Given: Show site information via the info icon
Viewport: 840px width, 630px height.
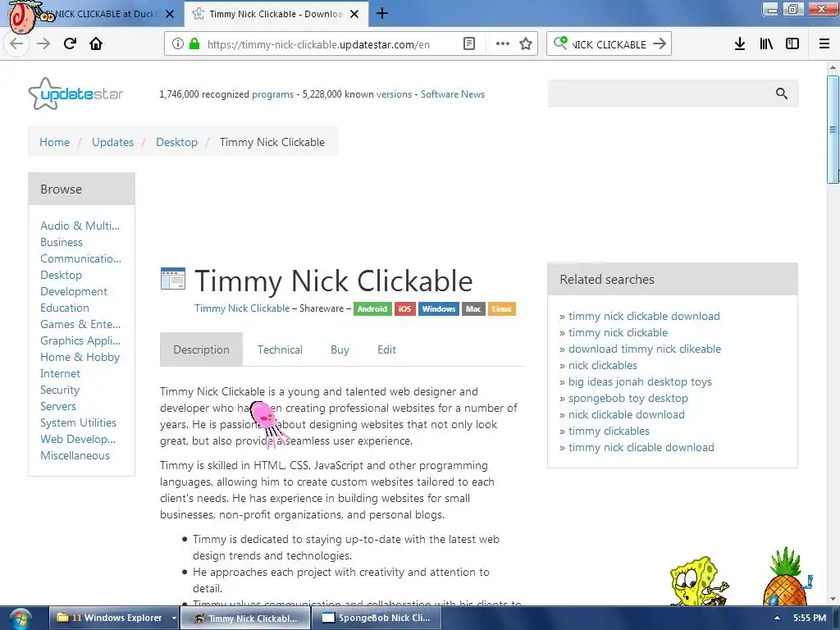Looking at the screenshot, I should (x=178, y=44).
